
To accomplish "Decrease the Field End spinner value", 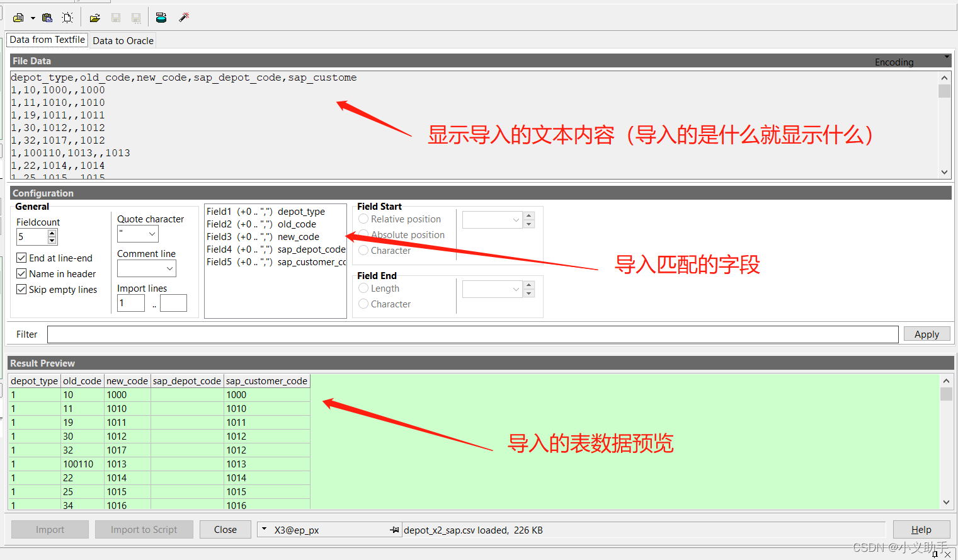I will [529, 294].
